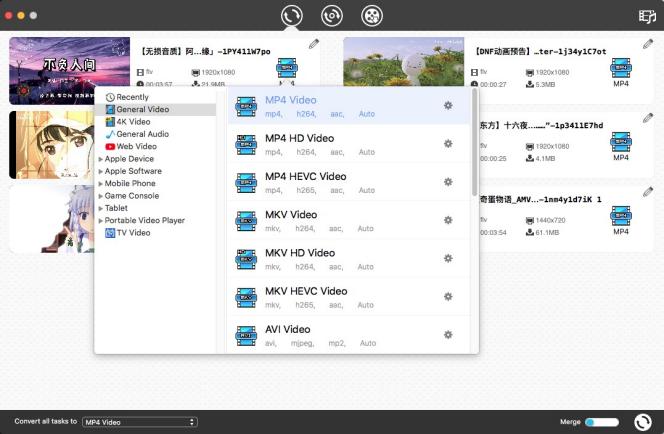Click the 5.3MB file size value

coord(547,85)
